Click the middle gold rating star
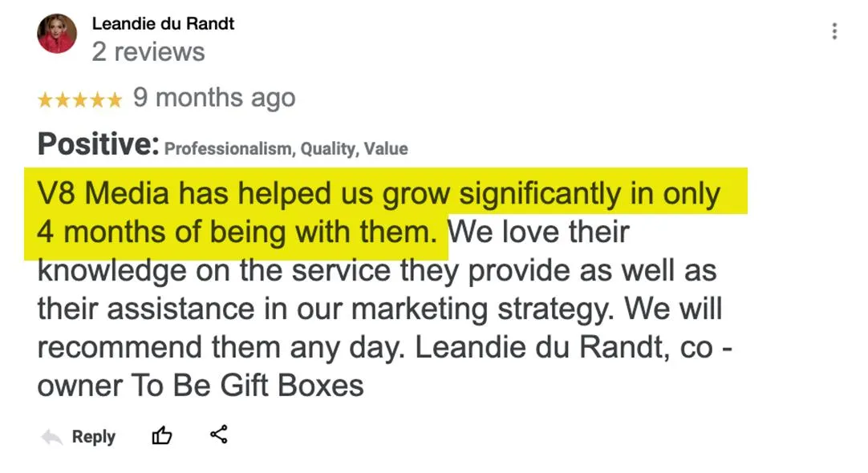The width and height of the screenshot is (868, 473). tap(79, 100)
